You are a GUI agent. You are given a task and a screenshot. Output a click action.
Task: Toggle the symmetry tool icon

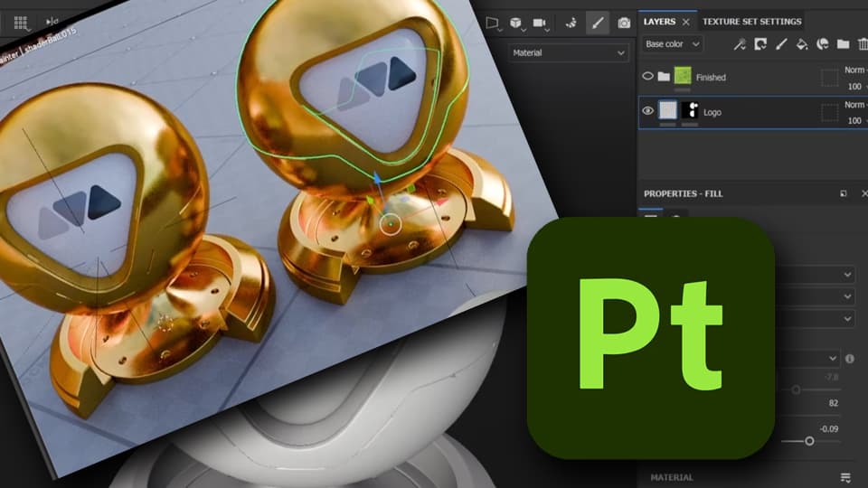pos(52,22)
